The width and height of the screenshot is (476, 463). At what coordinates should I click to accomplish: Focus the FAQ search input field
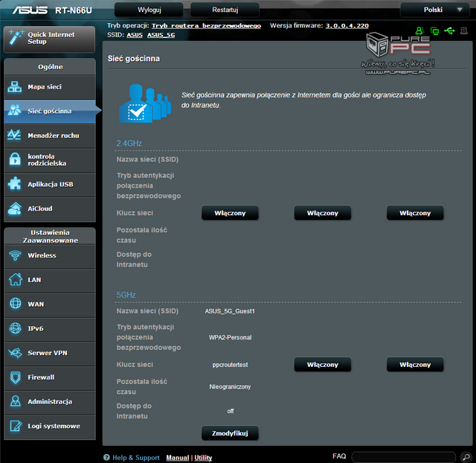(x=404, y=457)
